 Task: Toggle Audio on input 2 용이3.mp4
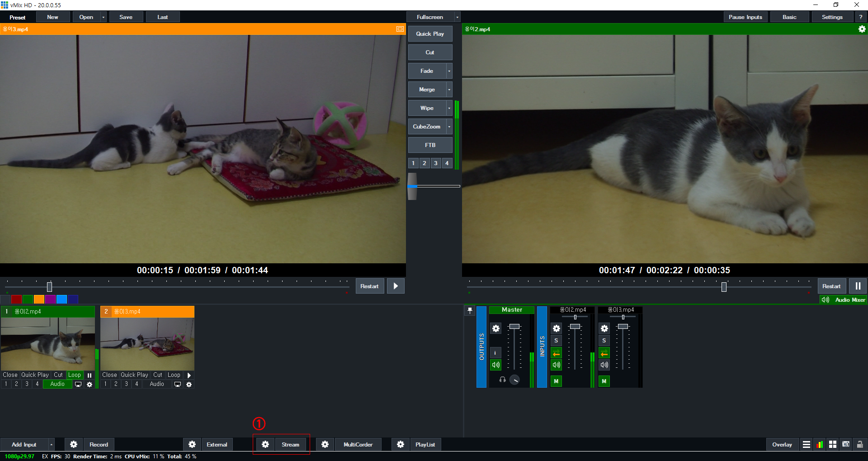click(x=157, y=384)
